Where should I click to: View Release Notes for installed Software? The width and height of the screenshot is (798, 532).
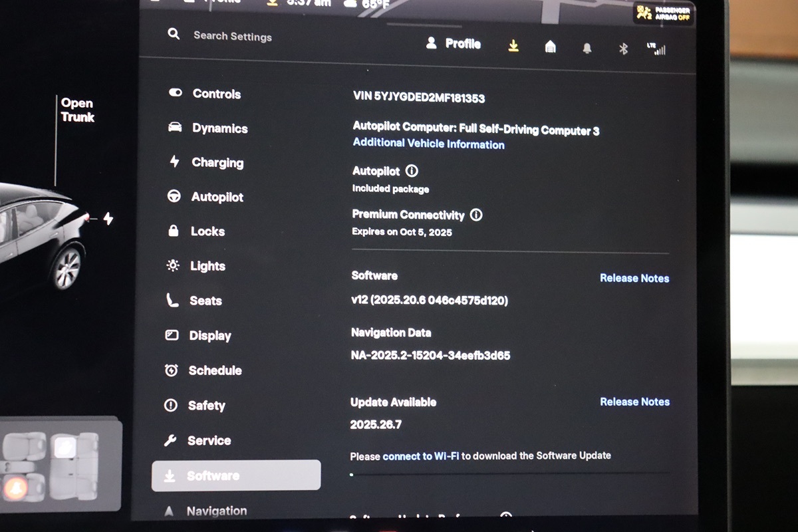pyautogui.click(x=634, y=278)
